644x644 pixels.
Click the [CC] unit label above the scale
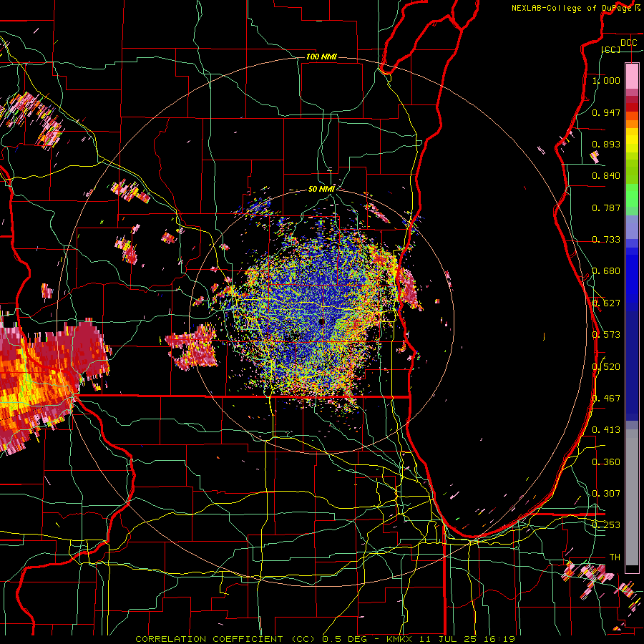click(x=611, y=49)
